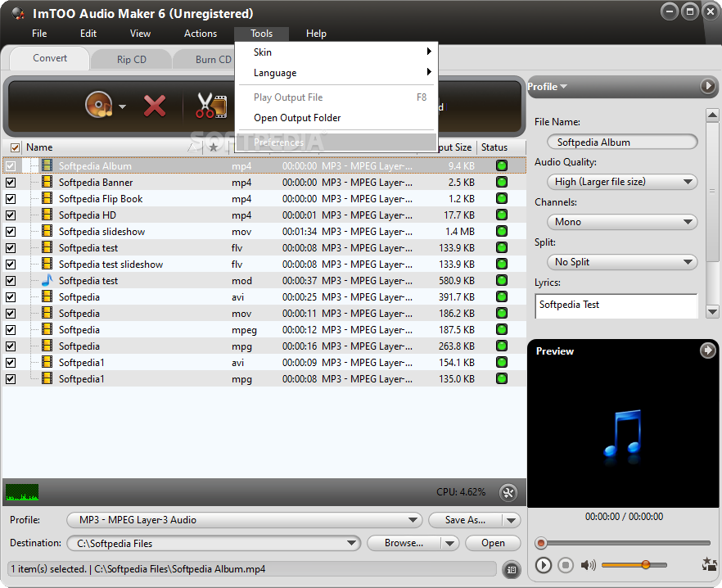722x588 pixels.
Task: Click the green status of Softpedia Album
Action: click(502, 165)
